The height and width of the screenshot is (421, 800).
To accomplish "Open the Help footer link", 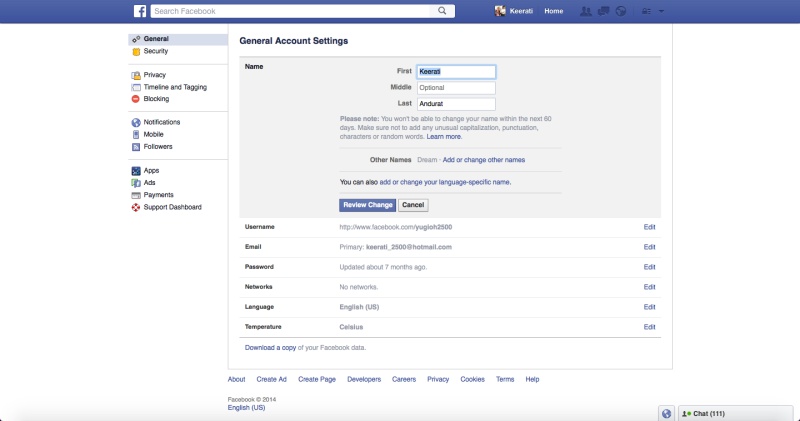I will [x=532, y=379].
